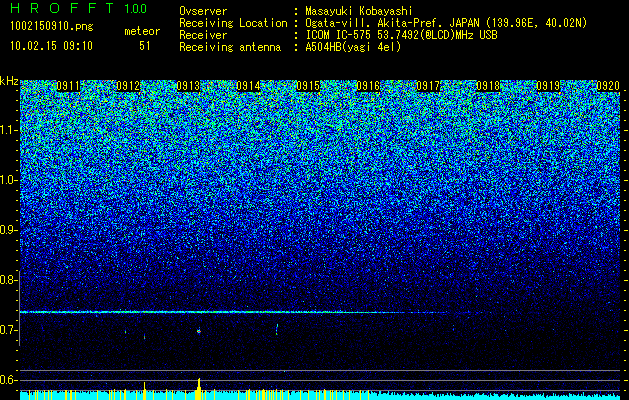Screen dimensions: 629x400
Task: Click the 'Receiving antenna' label
Action: [x=230, y=47]
